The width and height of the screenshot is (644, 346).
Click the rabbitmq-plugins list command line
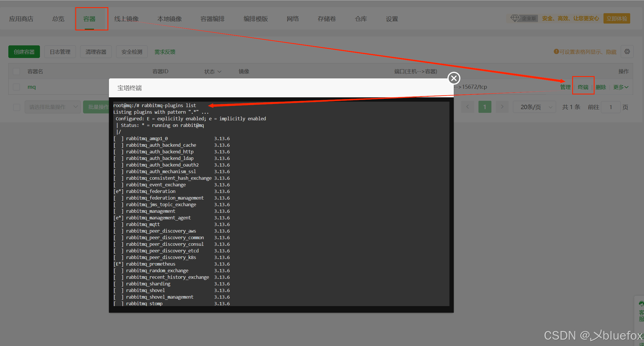click(x=155, y=105)
